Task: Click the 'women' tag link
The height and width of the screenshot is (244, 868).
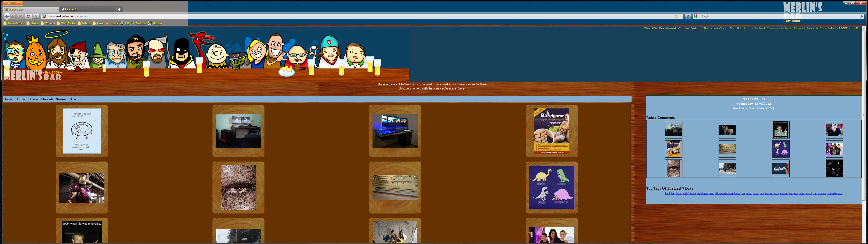Action: [x=822, y=193]
